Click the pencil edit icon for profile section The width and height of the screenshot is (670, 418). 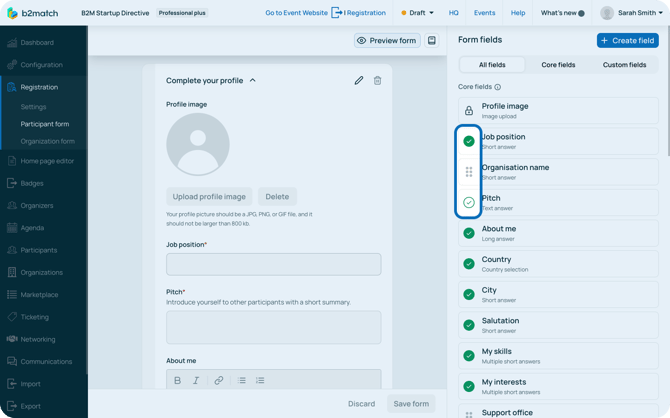[359, 80]
